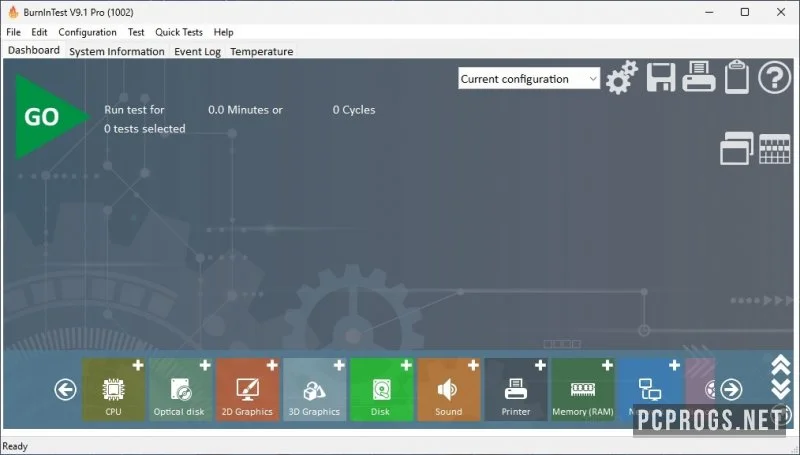Image resolution: width=800 pixels, height=455 pixels.
Task: Click the Ready status bar text
Action: pyautogui.click(x=15, y=446)
